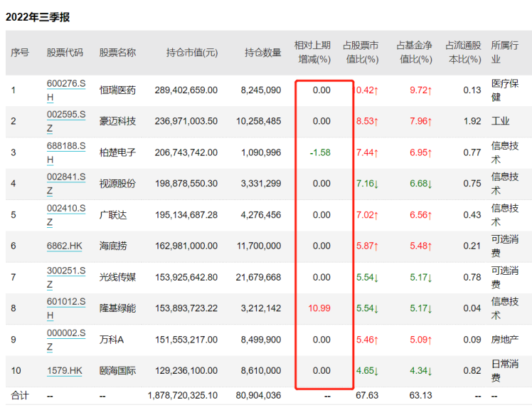This screenshot has height=408, width=532.
Task: Click market value 236,971,003.50
Action: click(x=186, y=121)
